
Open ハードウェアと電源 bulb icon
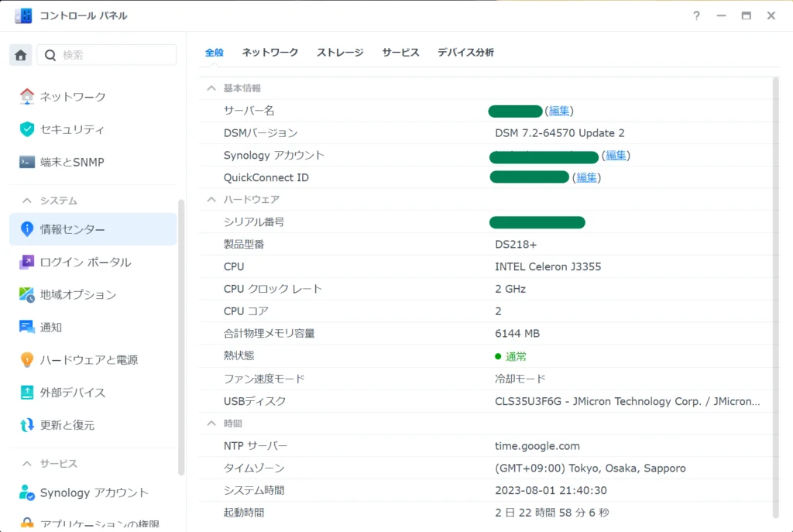(27, 360)
